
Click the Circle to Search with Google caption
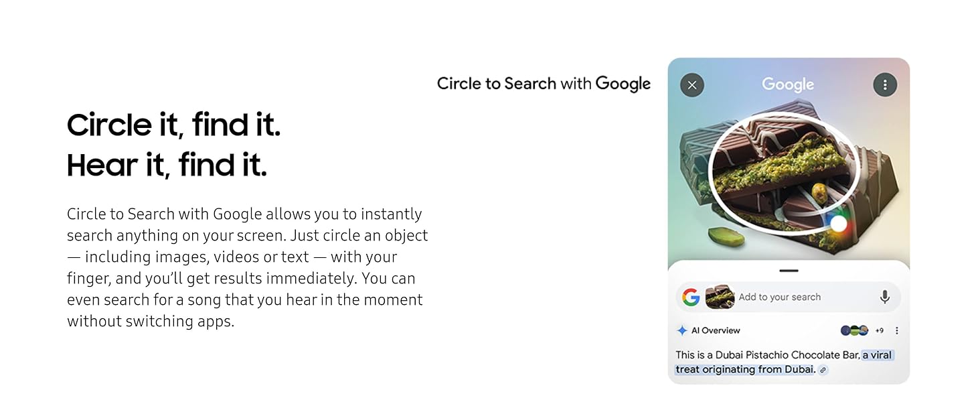point(544,84)
